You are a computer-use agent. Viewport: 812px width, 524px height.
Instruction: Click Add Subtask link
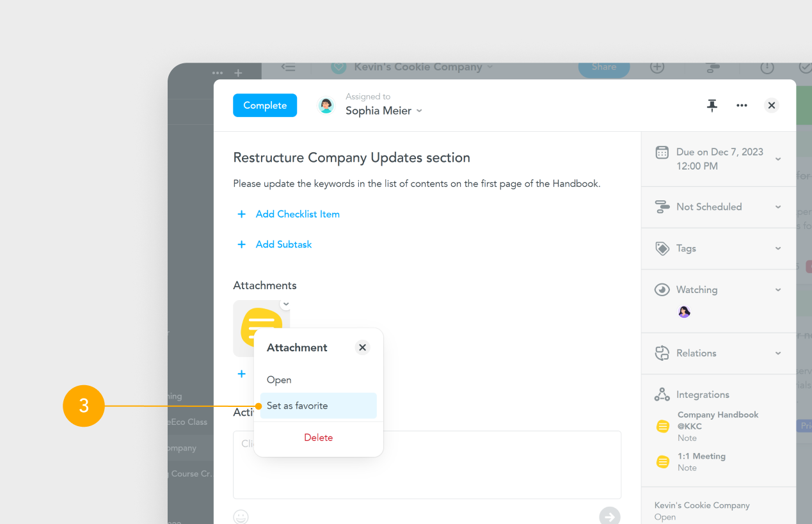(x=283, y=244)
